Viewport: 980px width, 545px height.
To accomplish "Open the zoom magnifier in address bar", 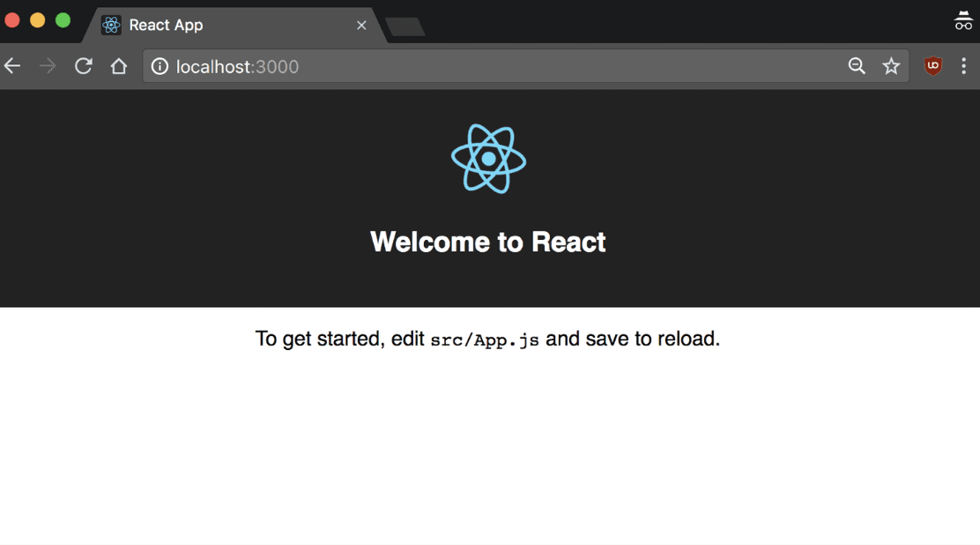I will point(857,66).
